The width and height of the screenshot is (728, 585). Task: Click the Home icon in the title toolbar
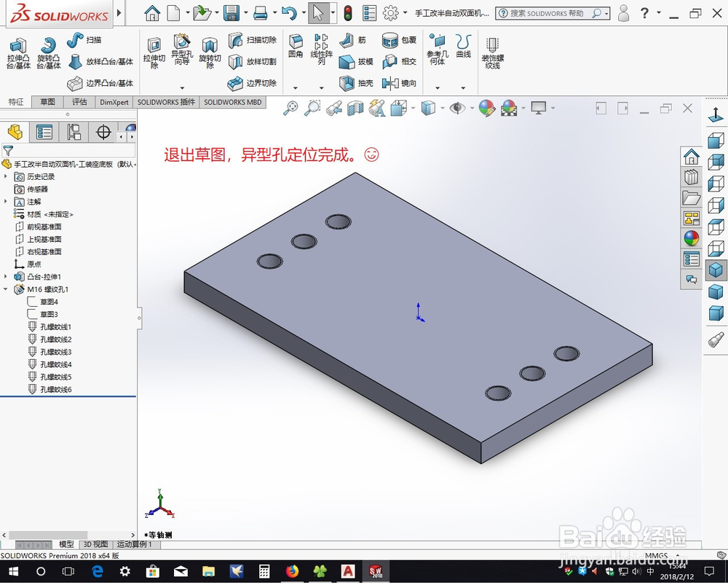tap(152, 13)
